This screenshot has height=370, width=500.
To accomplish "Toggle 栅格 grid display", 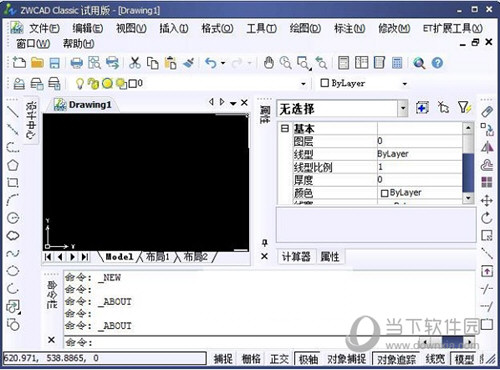I will pyautogui.click(x=251, y=359).
